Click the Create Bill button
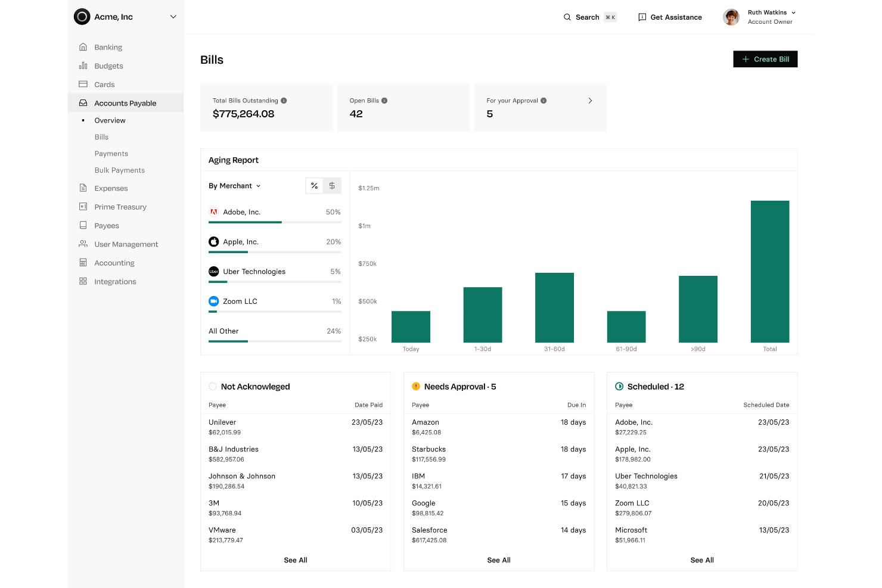This screenshot has height=588, width=882. pyautogui.click(x=765, y=59)
